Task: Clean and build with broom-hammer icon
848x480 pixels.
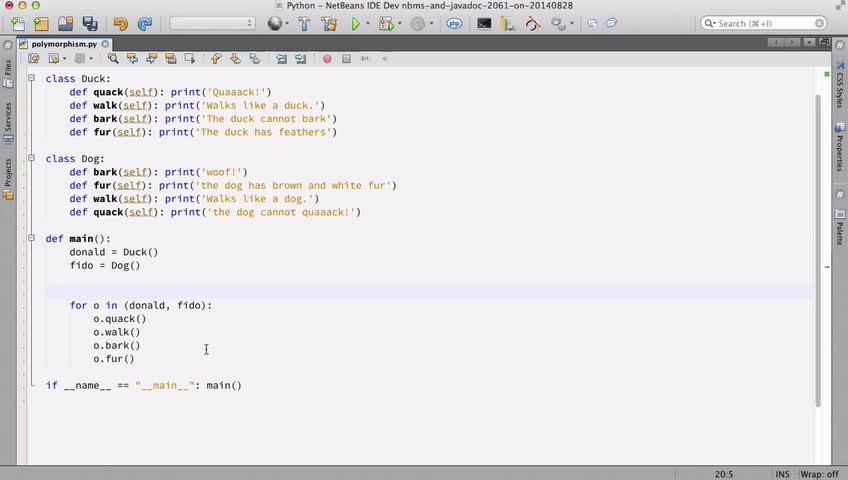Action: [x=328, y=24]
